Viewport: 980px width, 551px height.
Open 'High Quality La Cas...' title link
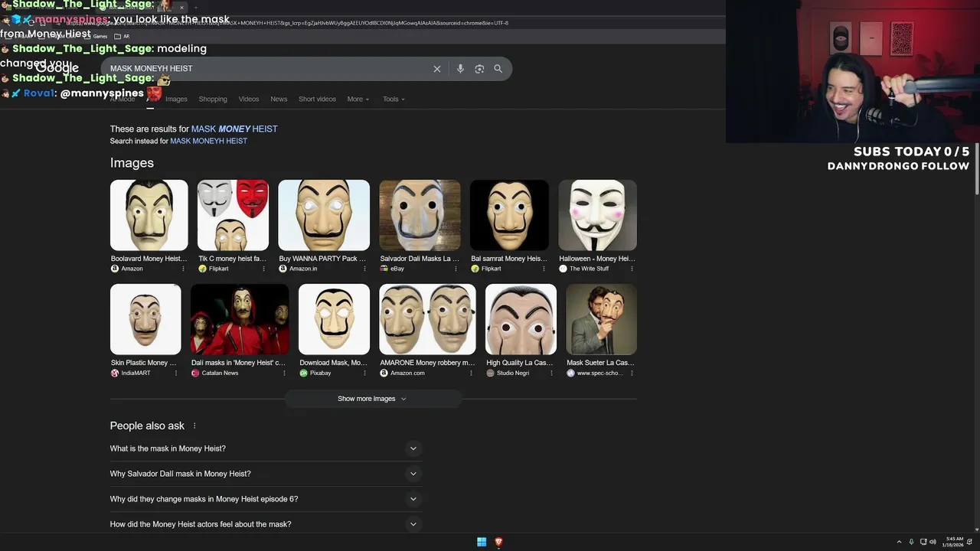click(519, 363)
